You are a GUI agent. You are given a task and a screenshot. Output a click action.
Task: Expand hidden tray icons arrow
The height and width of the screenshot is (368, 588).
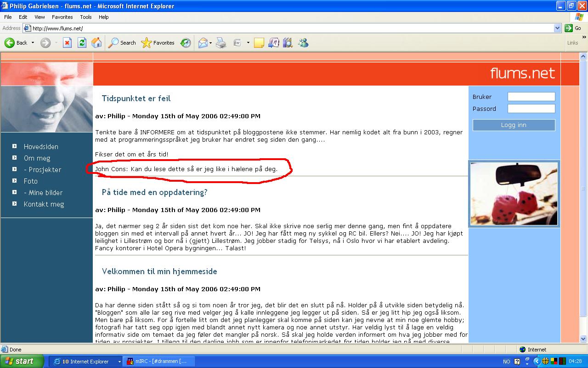(x=536, y=362)
